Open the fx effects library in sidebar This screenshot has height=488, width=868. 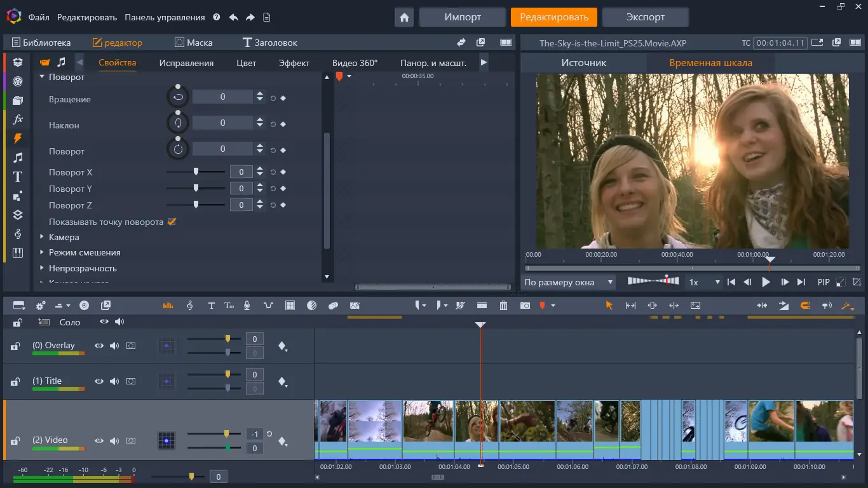pyautogui.click(x=18, y=119)
